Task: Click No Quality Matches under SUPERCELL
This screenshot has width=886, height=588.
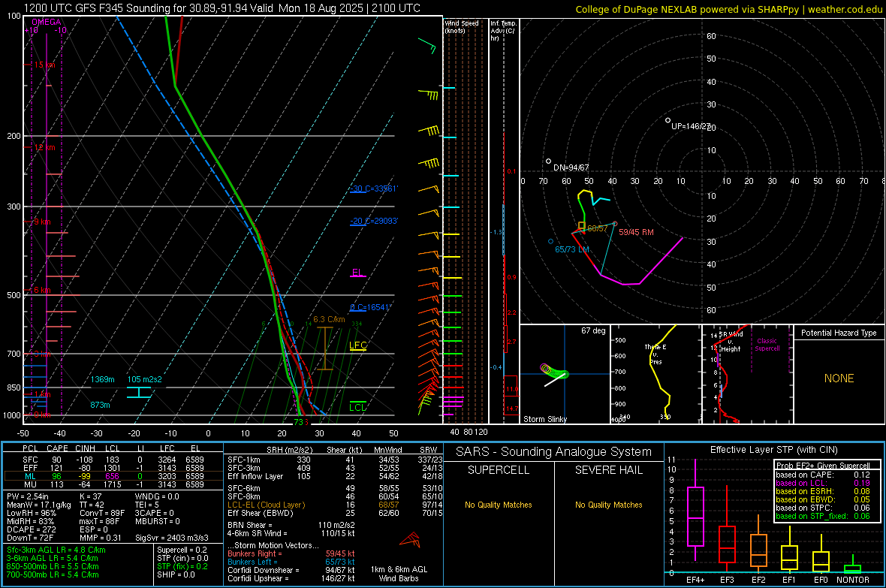Action: 499,505
